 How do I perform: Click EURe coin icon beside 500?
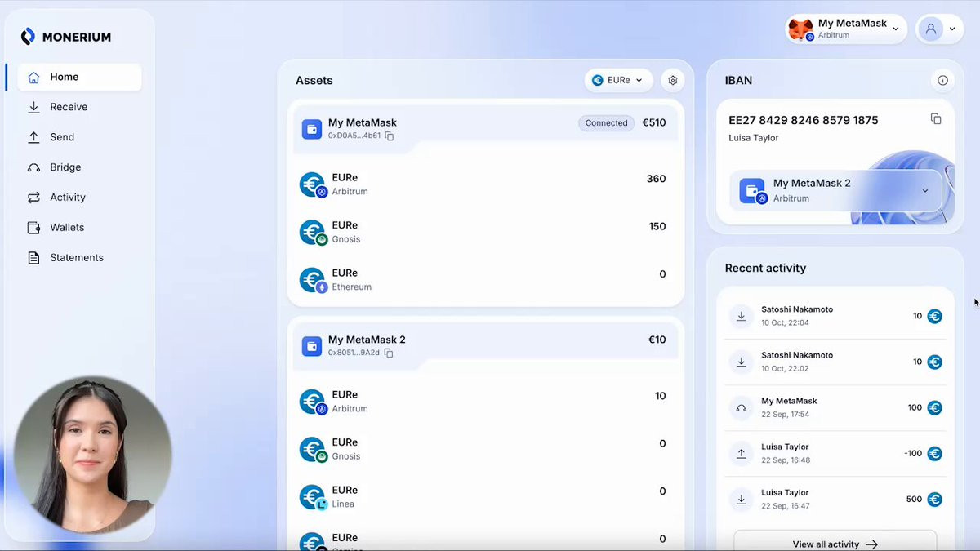935,499
